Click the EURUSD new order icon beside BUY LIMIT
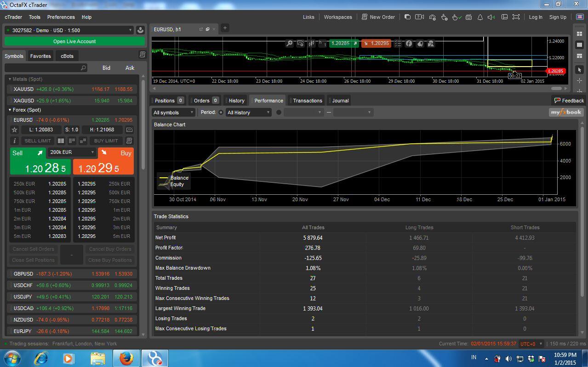 129,141
